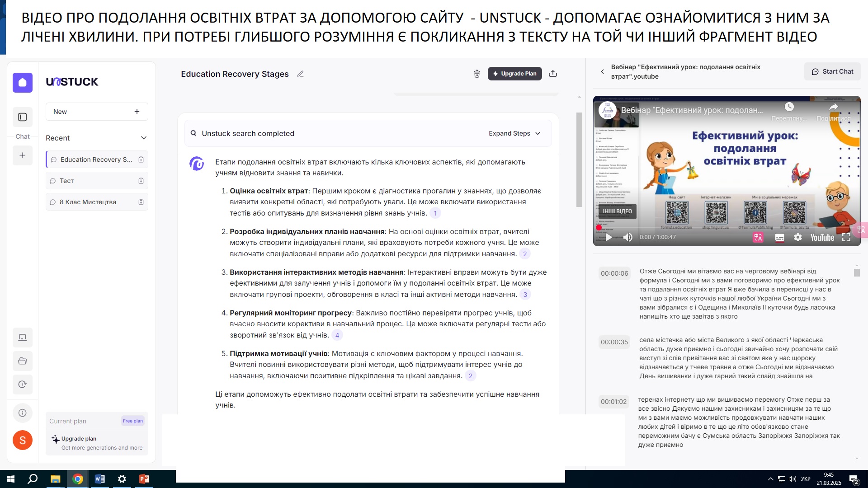Open the info icon in left sidebar
This screenshot has height=488, width=868.
click(23, 413)
